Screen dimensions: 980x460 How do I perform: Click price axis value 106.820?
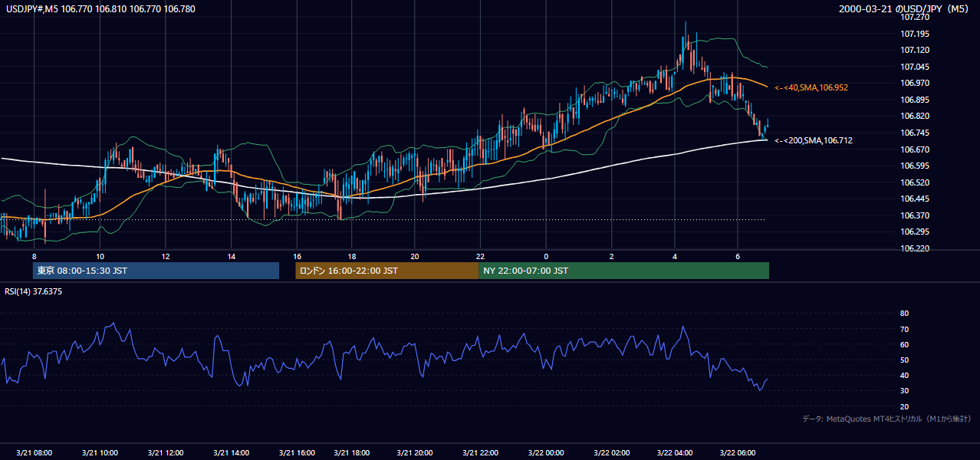pyautogui.click(x=915, y=116)
